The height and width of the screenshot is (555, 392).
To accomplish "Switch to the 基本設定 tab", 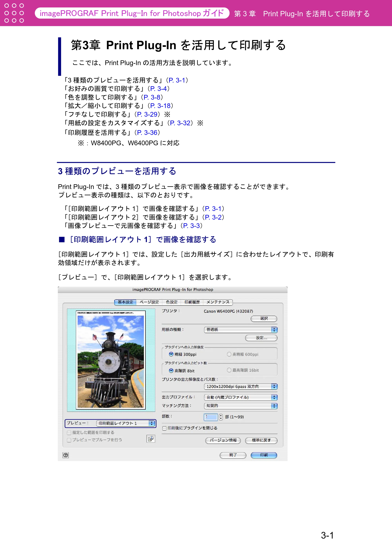I will point(125,302).
